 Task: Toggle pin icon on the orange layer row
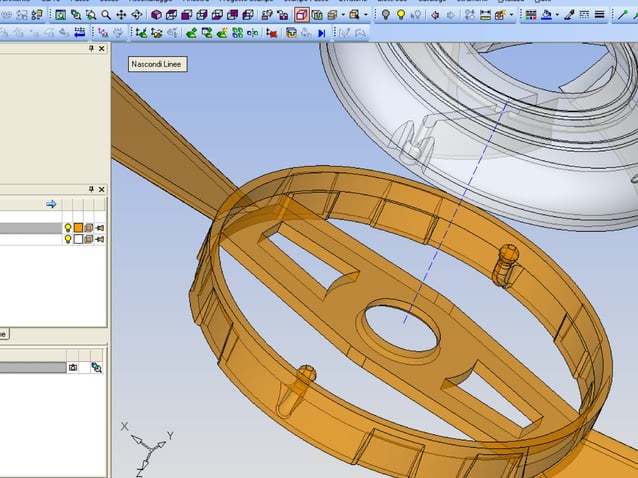[100, 228]
